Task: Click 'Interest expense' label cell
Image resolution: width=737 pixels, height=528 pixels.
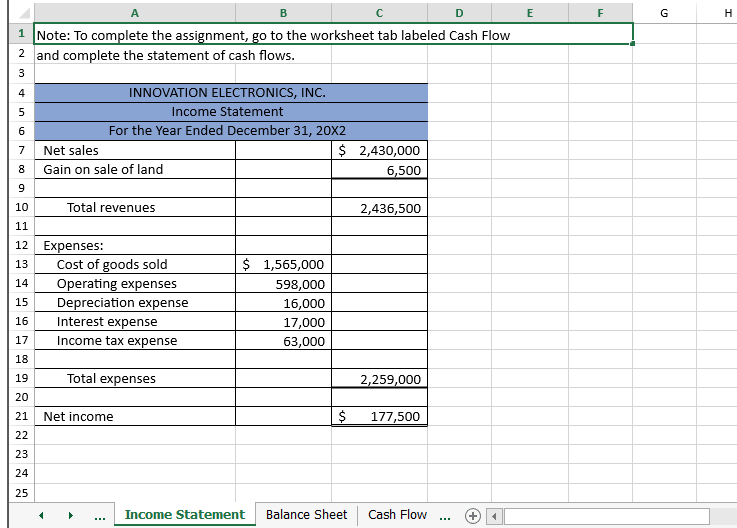Action: click(x=135, y=321)
